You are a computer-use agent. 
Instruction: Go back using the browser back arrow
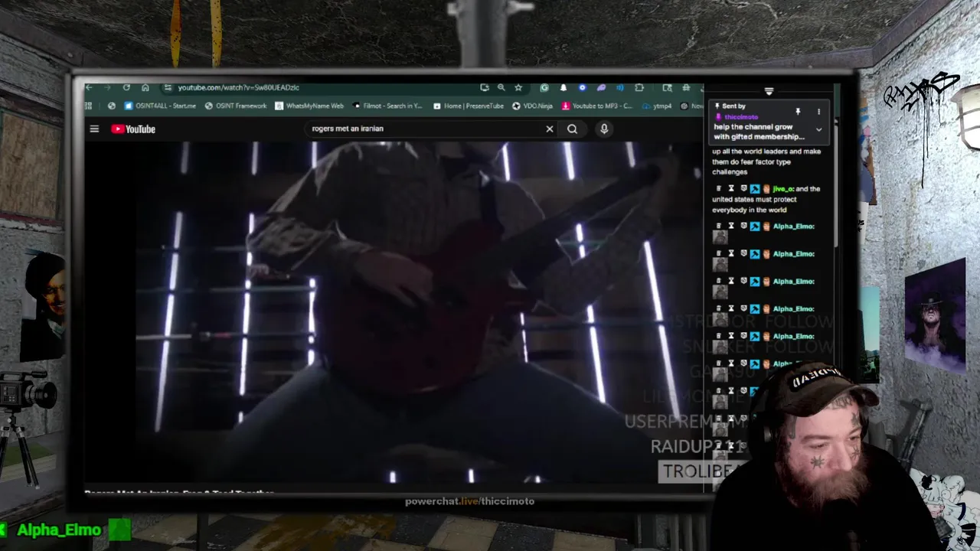[89, 87]
